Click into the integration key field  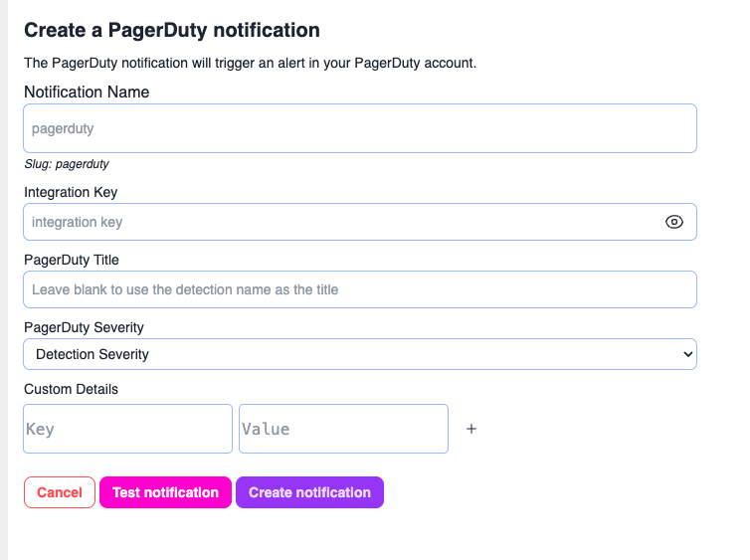(338, 222)
